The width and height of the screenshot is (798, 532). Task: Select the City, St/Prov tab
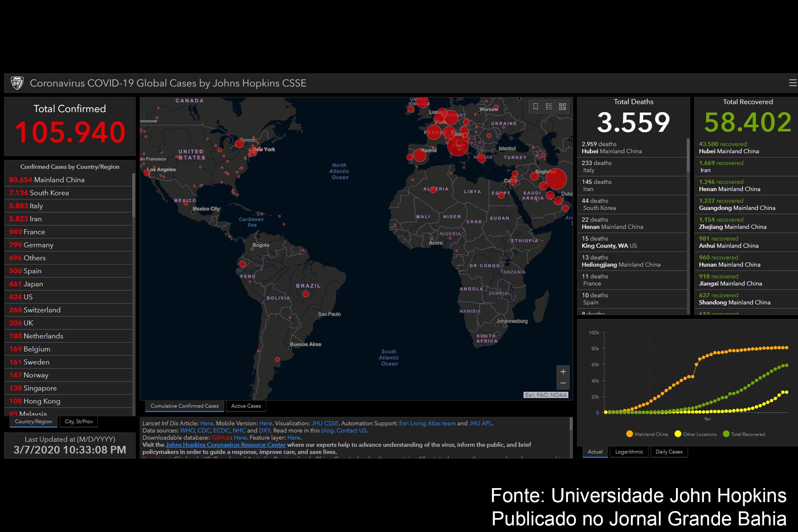79,421
